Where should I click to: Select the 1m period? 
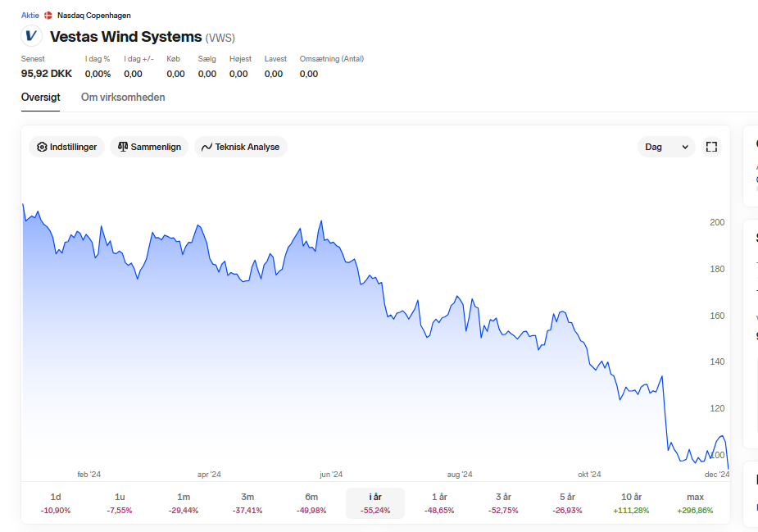[x=184, y=503]
